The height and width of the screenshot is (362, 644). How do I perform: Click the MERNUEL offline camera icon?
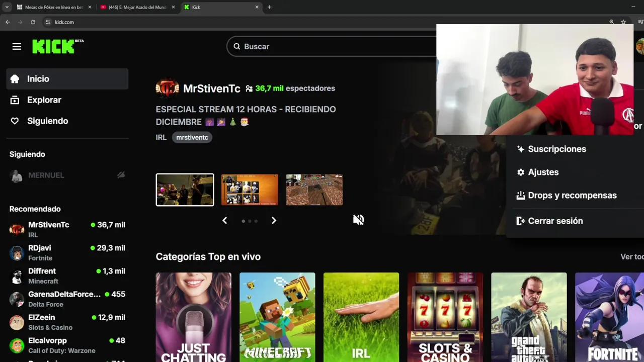point(121,175)
